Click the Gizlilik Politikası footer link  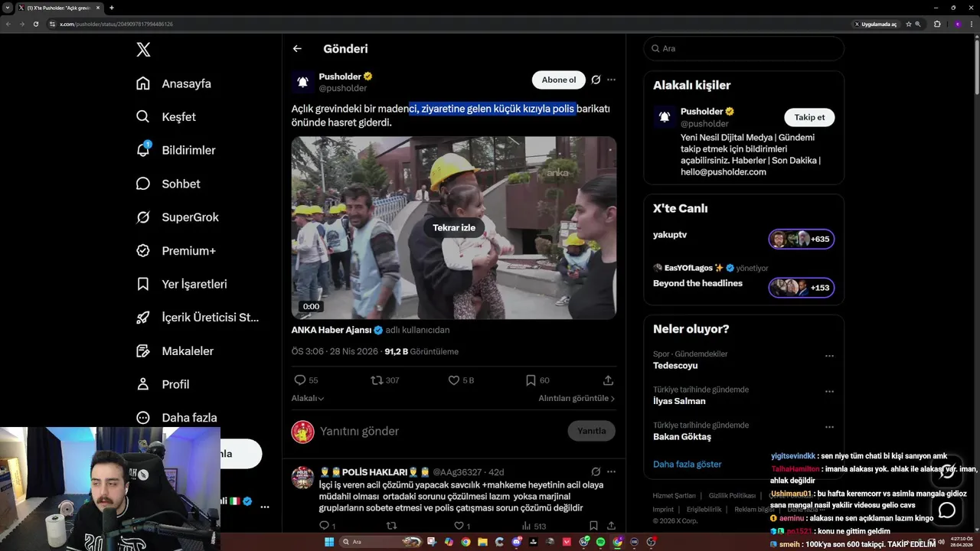[732, 496]
